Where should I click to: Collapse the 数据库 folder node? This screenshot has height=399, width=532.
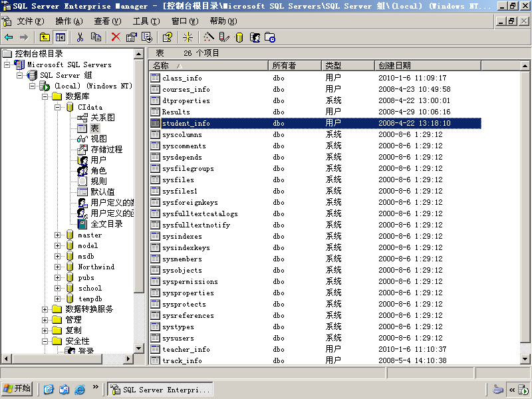[45, 96]
